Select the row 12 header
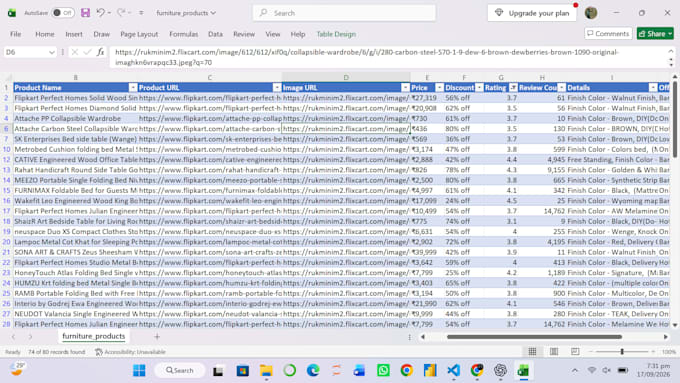680x383 pixels. (7, 160)
